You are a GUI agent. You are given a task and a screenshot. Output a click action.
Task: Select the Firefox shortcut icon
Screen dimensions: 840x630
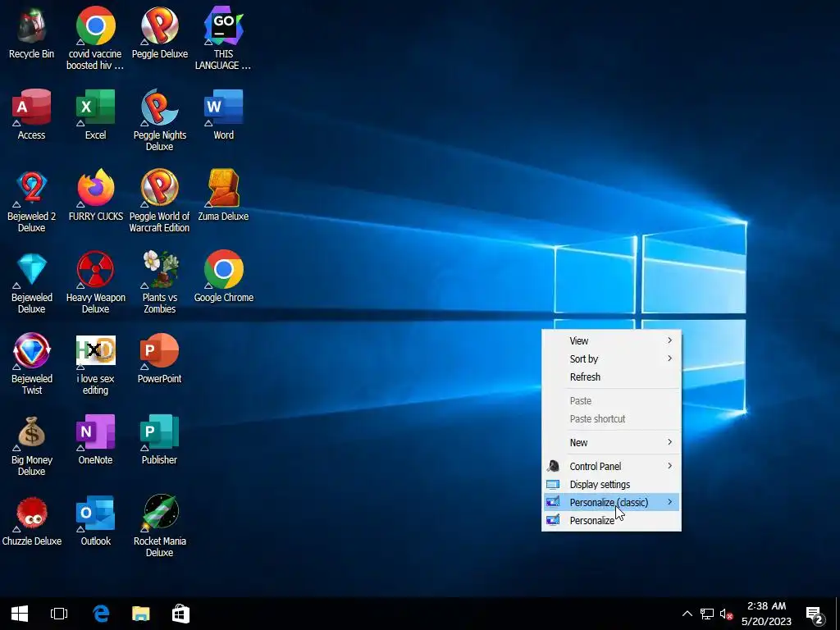click(95, 196)
